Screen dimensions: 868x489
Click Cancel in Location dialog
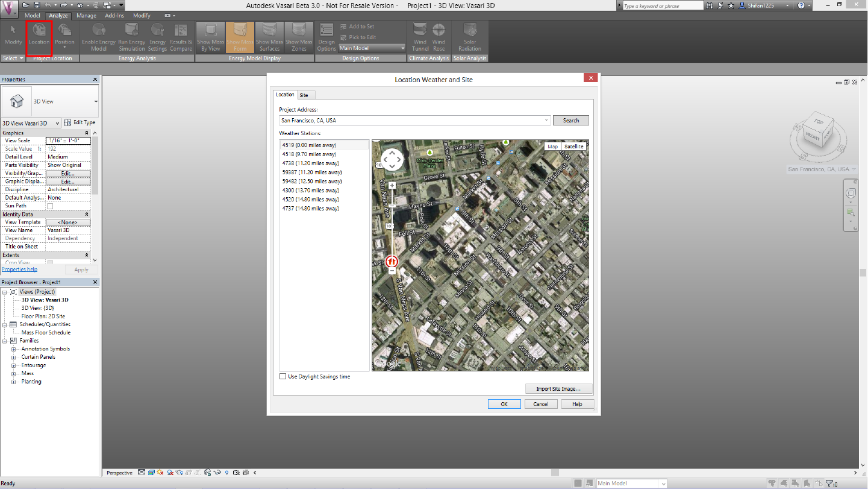(540, 404)
